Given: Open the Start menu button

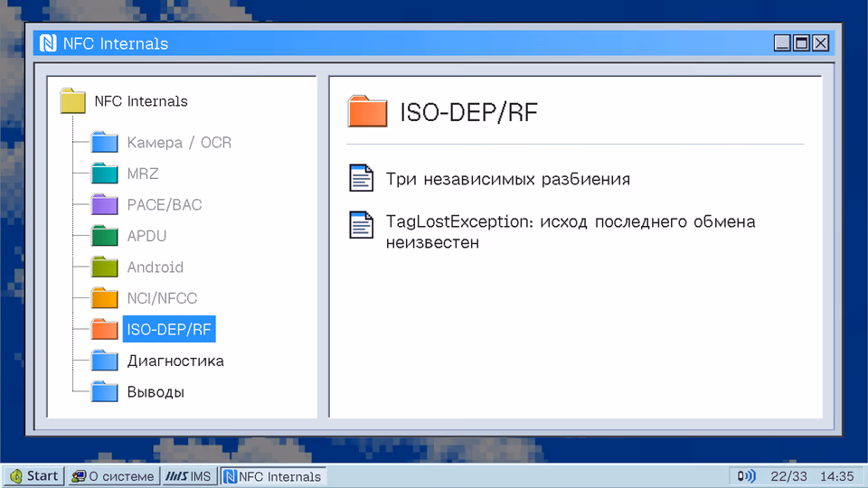Looking at the screenshot, I should tap(34, 476).
